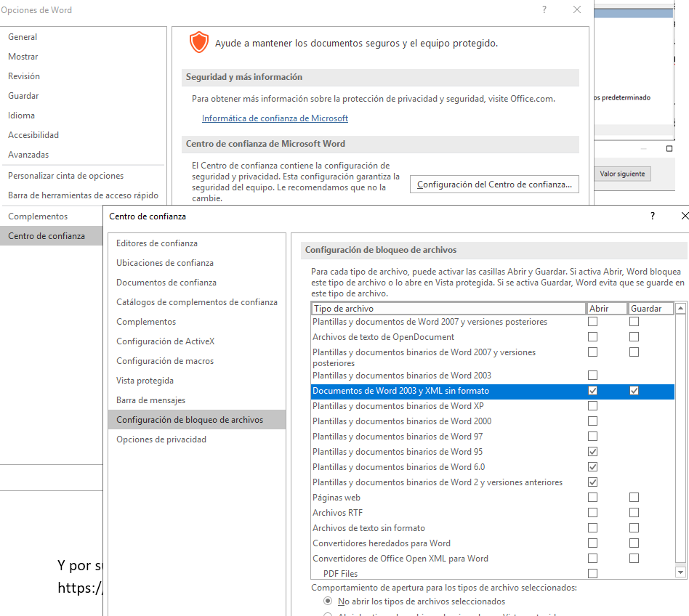Check Abrir for Archivos RTF
689x616 pixels.
pos(593,513)
